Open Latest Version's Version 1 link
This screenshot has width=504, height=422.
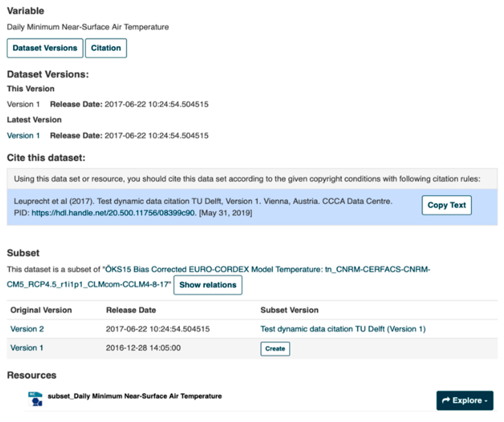[x=23, y=135]
